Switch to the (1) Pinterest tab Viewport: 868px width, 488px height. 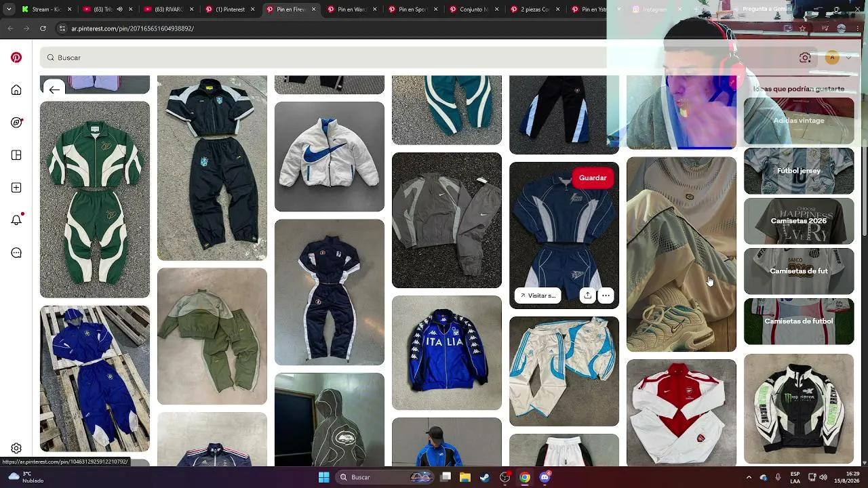click(x=231, y=9)
